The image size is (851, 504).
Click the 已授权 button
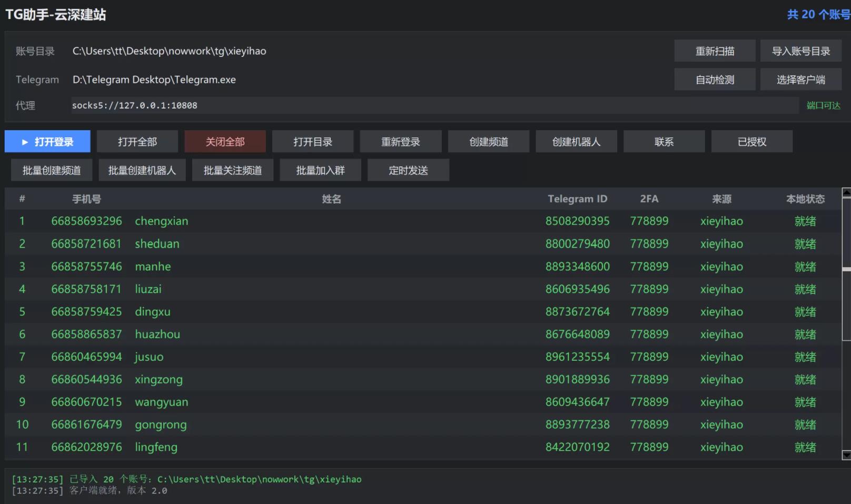coord(752,142)
